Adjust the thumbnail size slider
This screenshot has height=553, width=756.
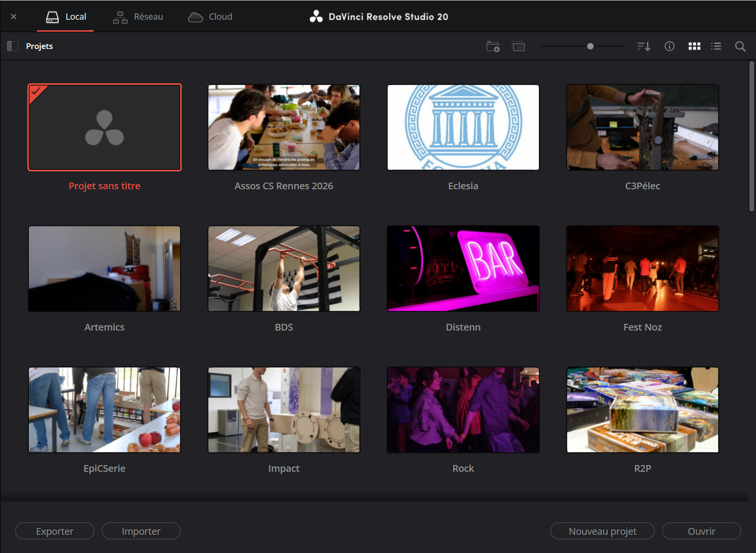pyautogui.click(x=582, y=46)
